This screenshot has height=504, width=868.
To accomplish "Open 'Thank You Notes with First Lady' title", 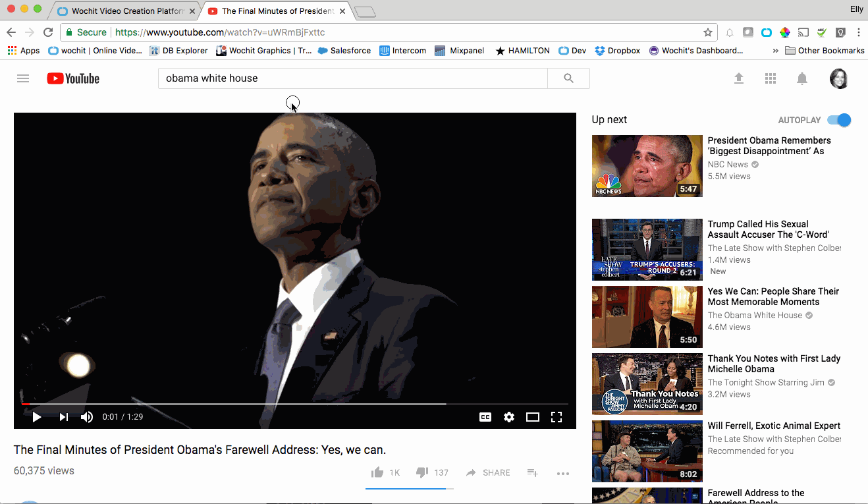I will click(x=774, y=364).
